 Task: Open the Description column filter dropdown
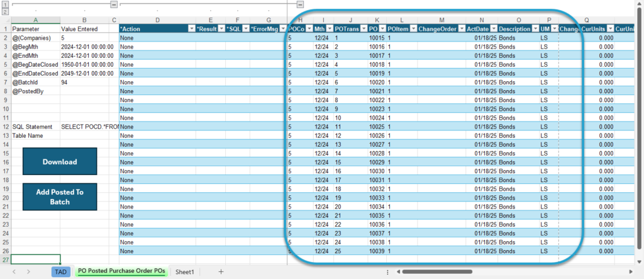point(535,29)
